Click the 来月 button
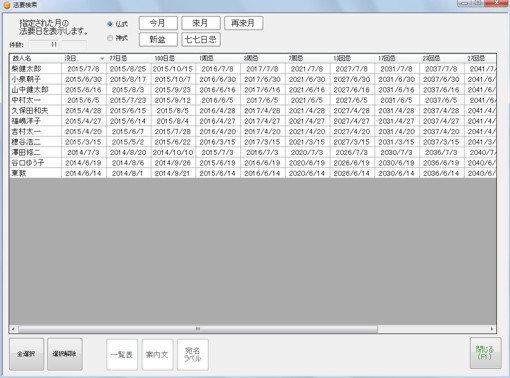 coord(201,23)
